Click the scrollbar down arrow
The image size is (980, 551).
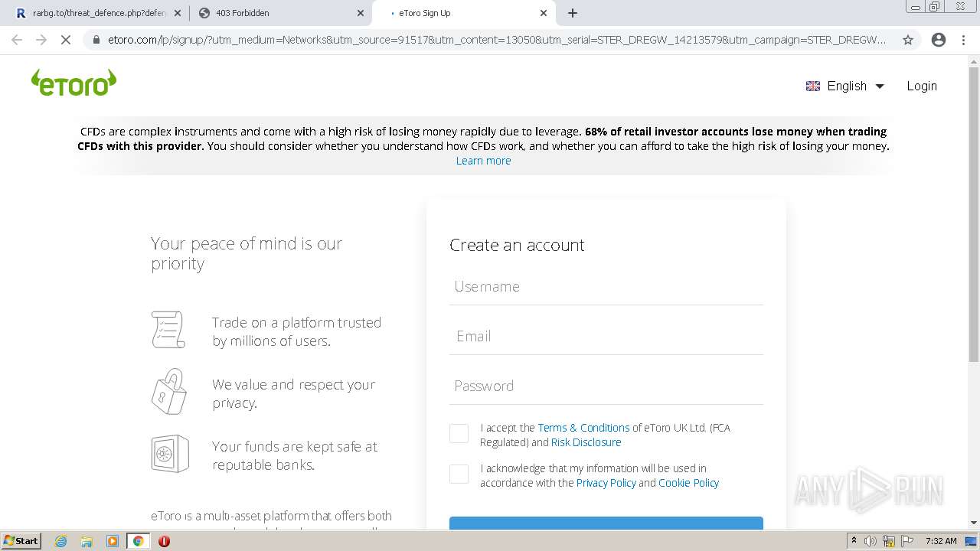pos(973,523)
